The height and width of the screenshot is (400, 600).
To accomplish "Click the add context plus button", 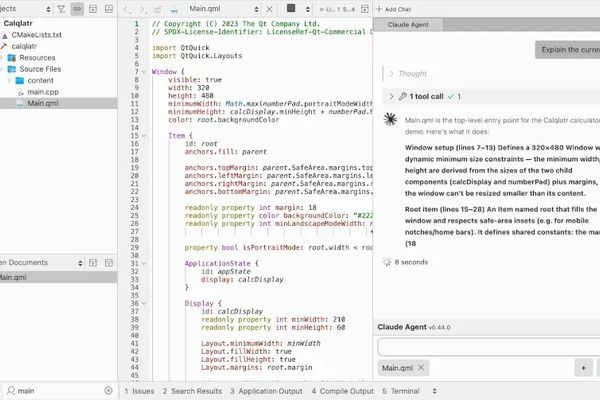I will [x=583, y=368].
